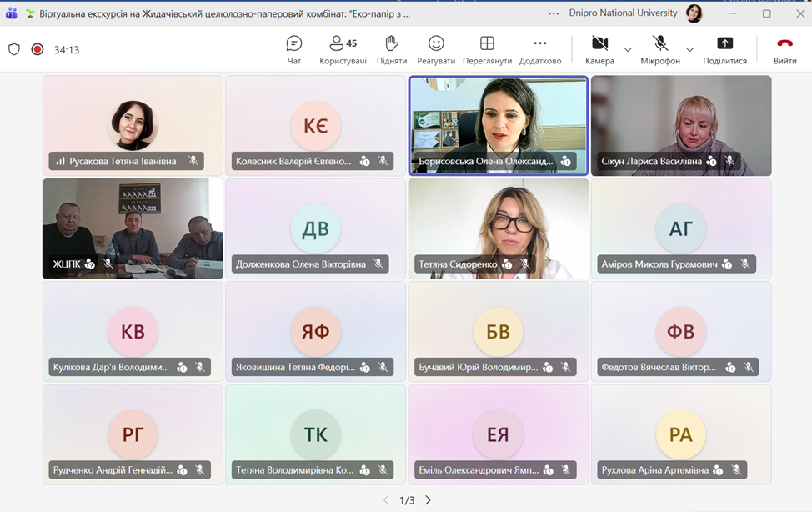812x512 pixels.
Task: Expand the camera options dropdown arrow
Action: 628,50
